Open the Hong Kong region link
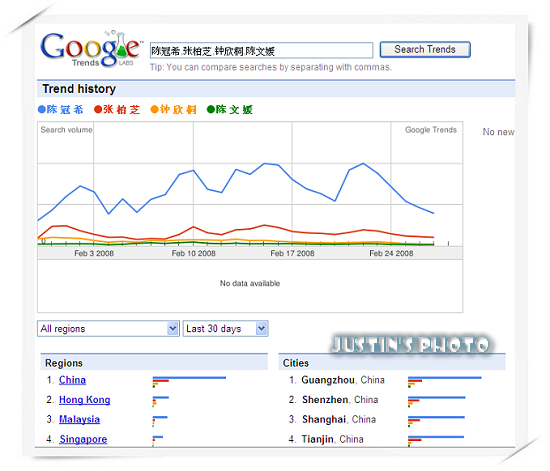This screenshot has height=471, width=550. click(x=85, y=400)
